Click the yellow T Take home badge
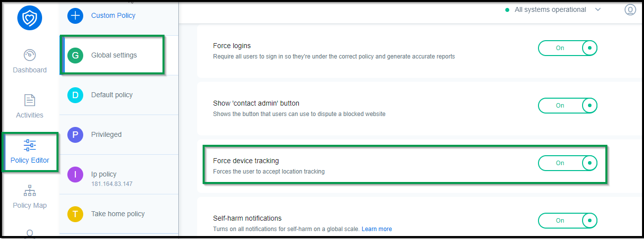 coord(75,214)
